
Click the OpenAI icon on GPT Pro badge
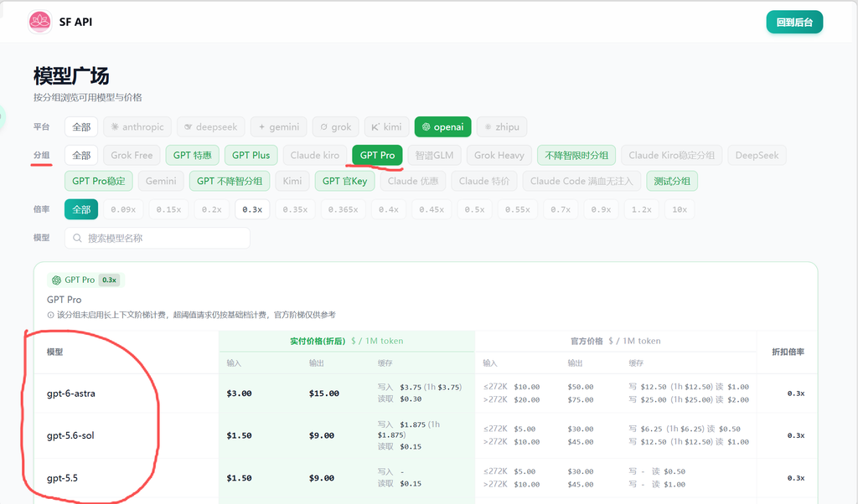56,280
